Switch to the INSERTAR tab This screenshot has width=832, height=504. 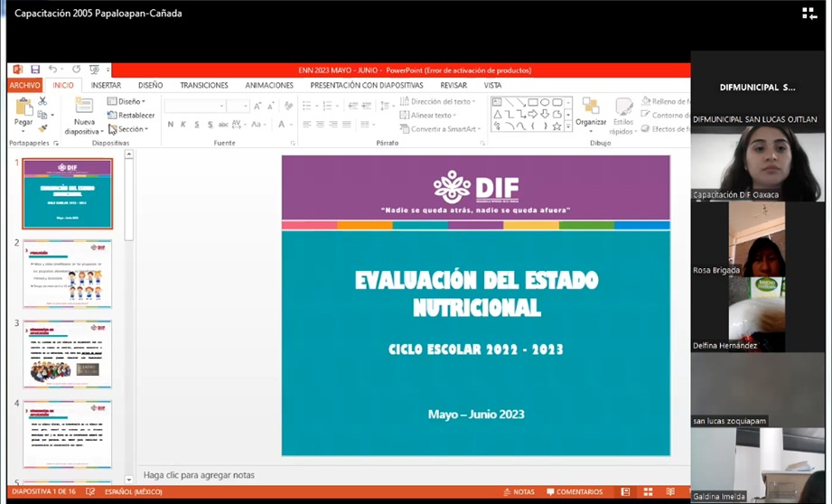(x=106, y=85)
